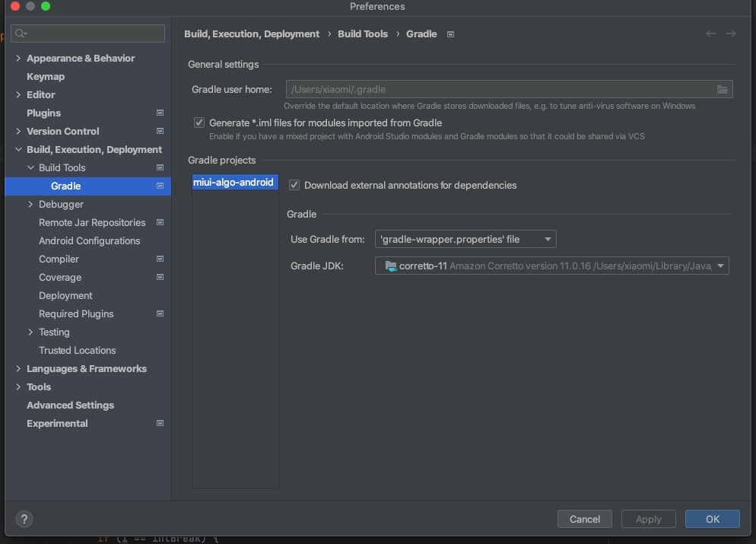Click project-level icon next to Plugins
756x544 pixels.
pos(160,113)
